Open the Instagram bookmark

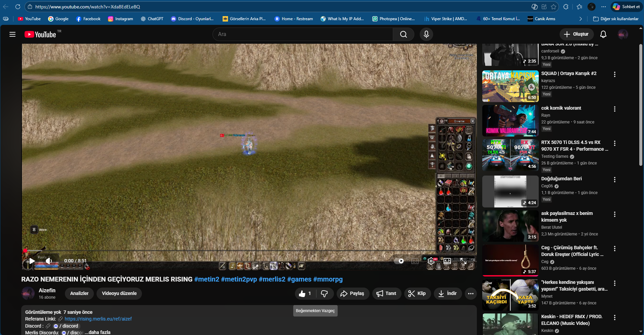pyautogui.click(x=120, y=19)
